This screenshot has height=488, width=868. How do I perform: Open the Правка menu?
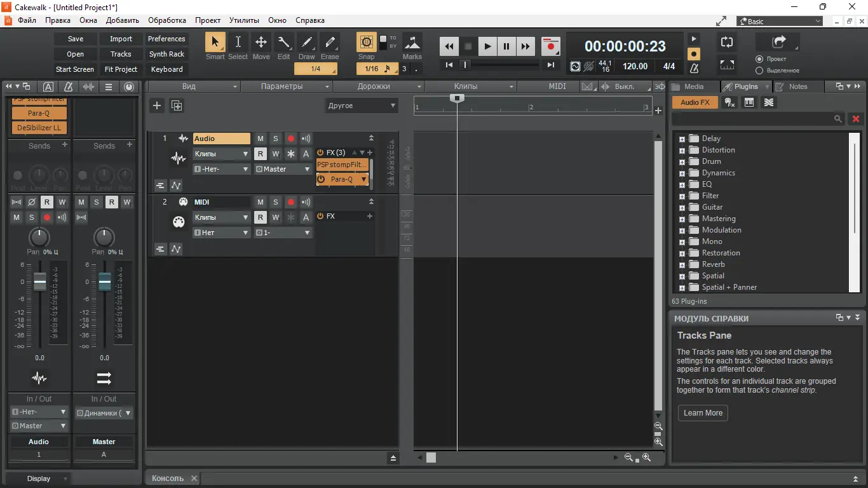[58, 20]
